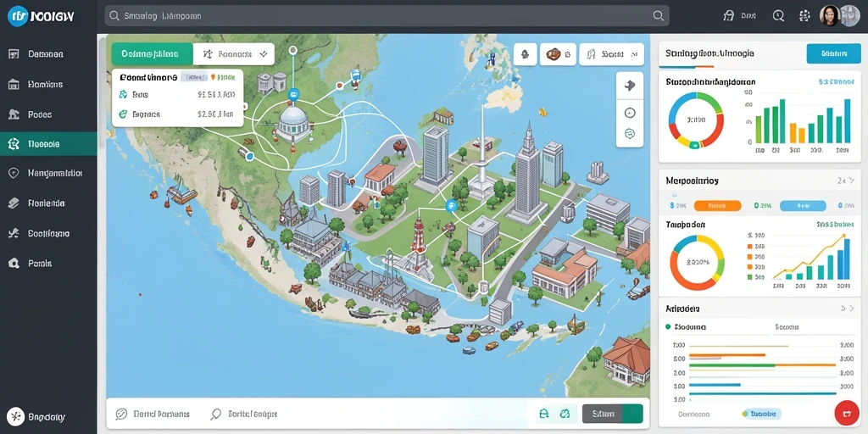868x434 pixels.
Task: Click the clock icon in the top bar
Action: pos(778,16)
